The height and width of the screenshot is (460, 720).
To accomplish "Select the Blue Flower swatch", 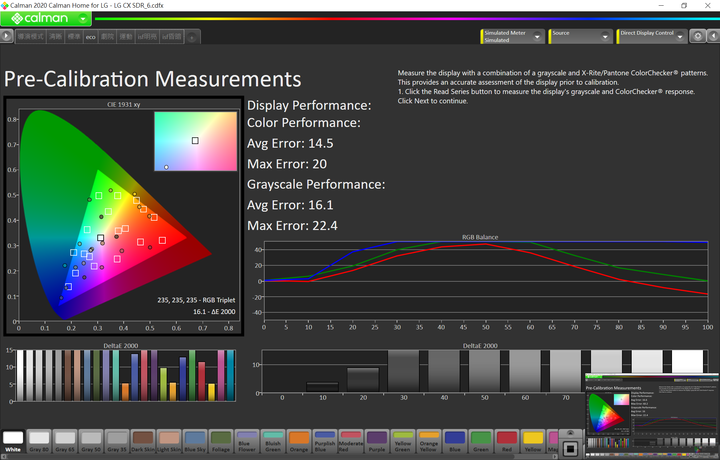I will 247,442.
